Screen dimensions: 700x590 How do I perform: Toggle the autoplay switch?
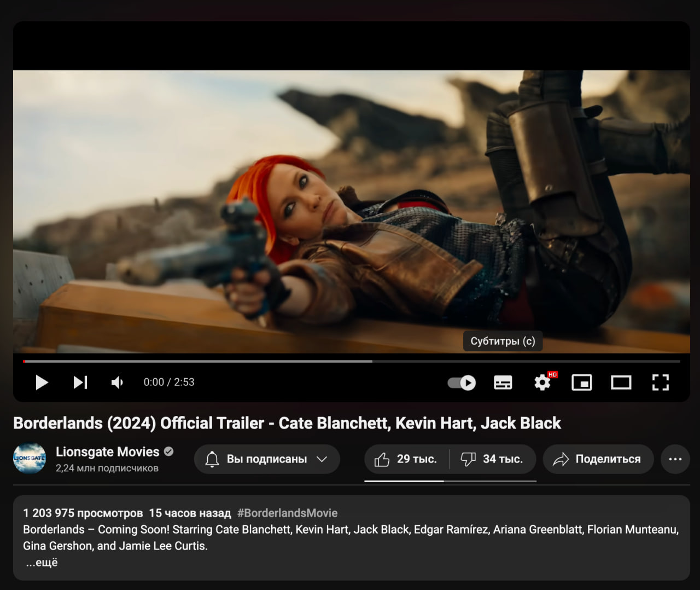(462, 383)
